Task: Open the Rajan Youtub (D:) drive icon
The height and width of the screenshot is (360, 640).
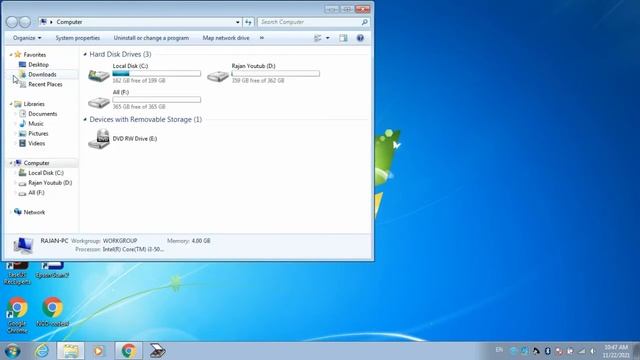Action: click(218, 76)
